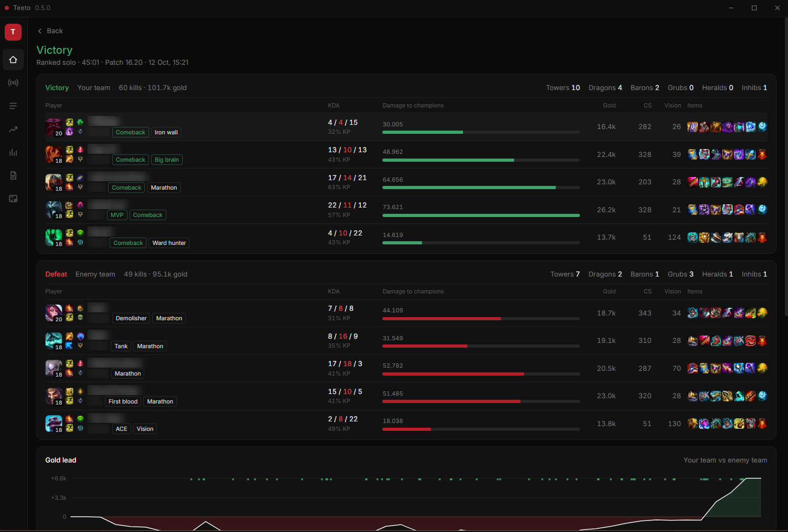The height and width of the screenshot is (532, 788).
Task: Click the Gold lead chart title
Action: point(61,460)
